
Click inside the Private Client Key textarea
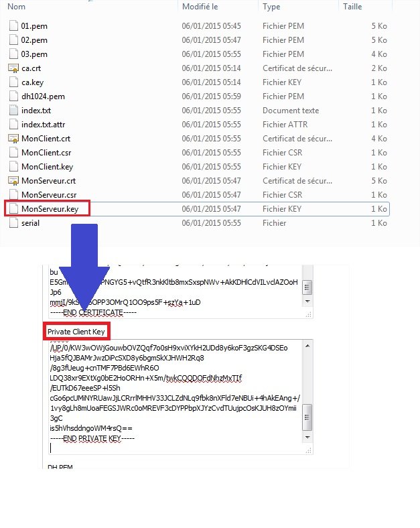[171, 395]
